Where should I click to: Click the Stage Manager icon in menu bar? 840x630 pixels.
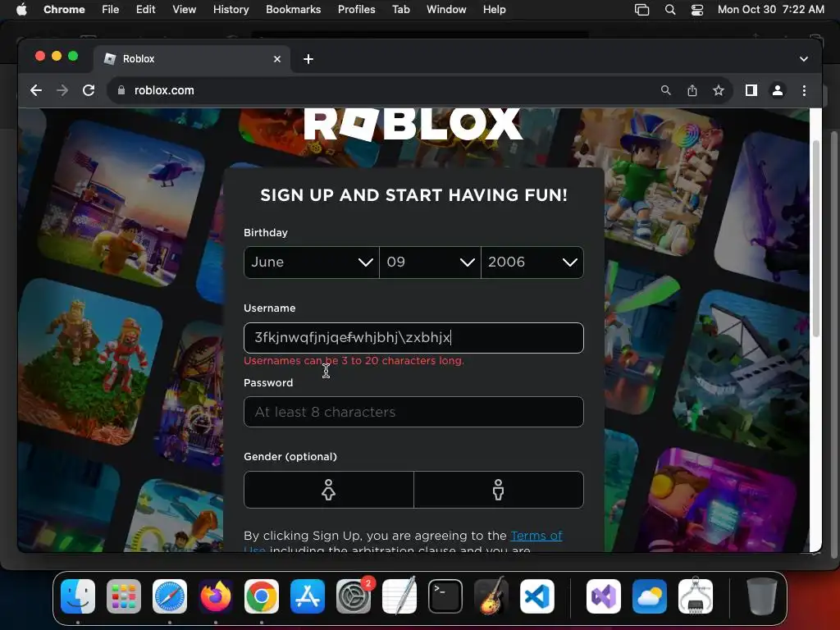click(x=641, y=10)
